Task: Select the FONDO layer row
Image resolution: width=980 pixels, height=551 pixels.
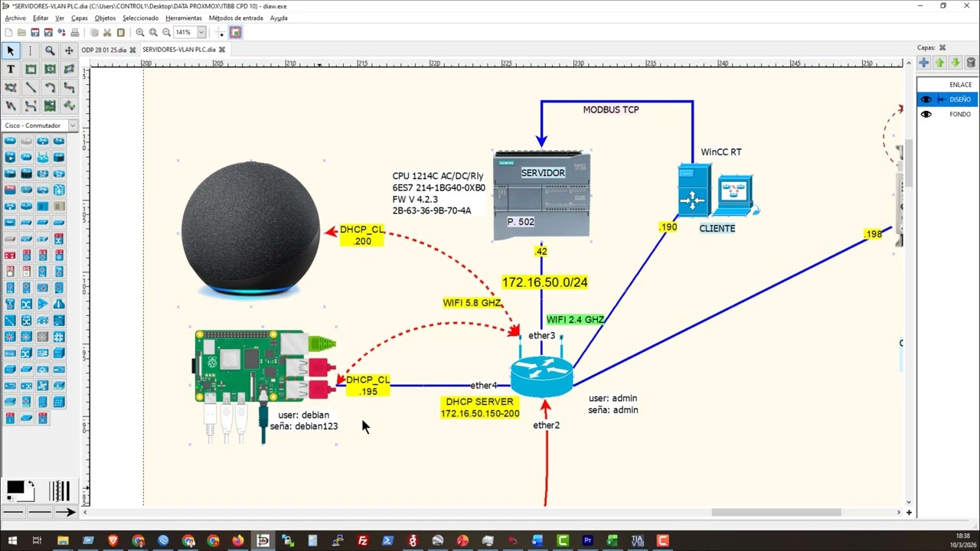Action: pyautogui.click(x=947, y=114)
